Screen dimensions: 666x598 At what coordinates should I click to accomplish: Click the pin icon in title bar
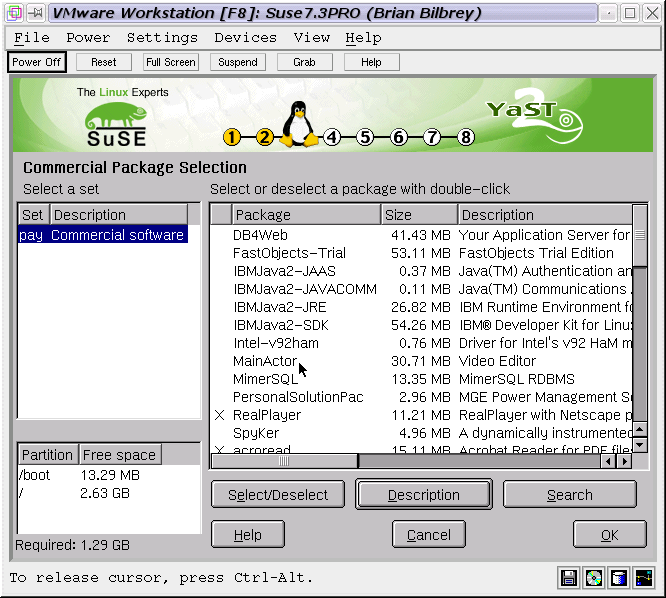click(34, 13)
